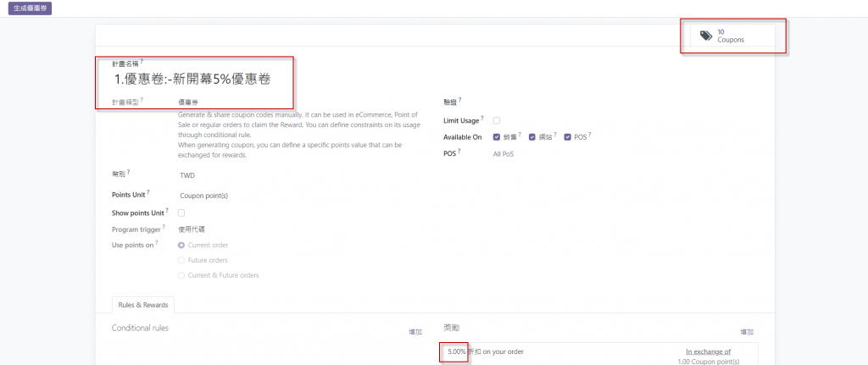Click the 優惠券 program type value
Image resolution: width=868 pixels, height=365 pixels.
click(189, 102)
